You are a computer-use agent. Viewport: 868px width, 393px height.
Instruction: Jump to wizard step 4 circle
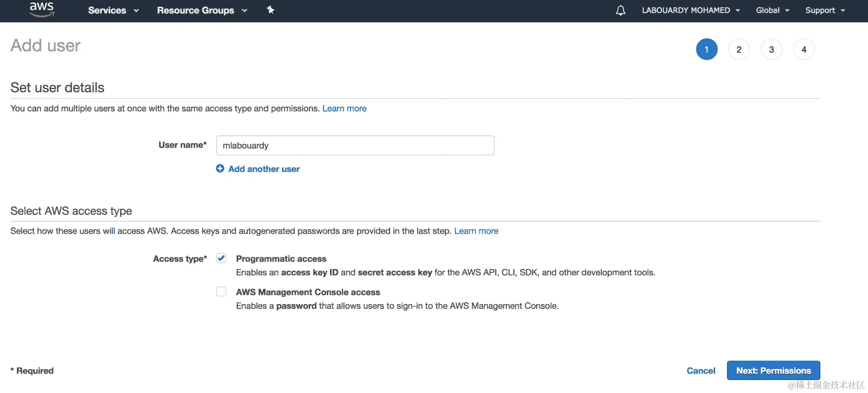point(803,49)
